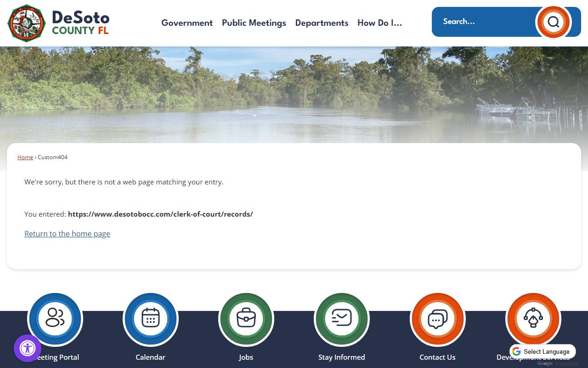
Task: Open the Meeting Portal people icon
Action: coord(55,319)
